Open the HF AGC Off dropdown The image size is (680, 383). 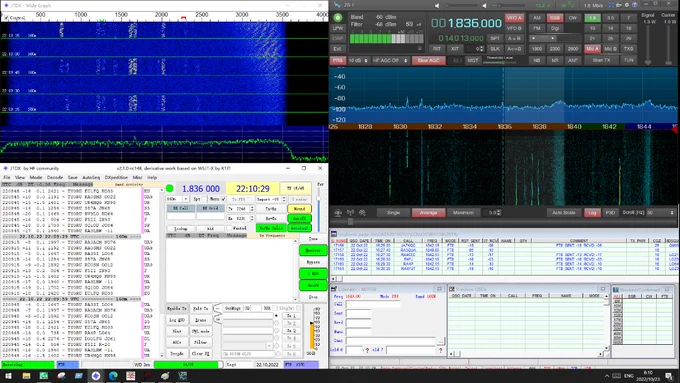pyautogui.click(x=390, y=60)
